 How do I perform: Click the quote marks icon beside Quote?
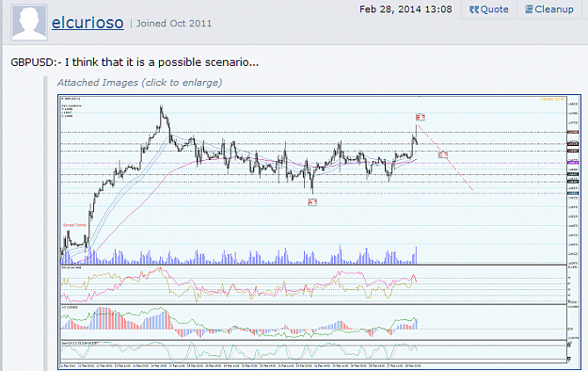(x=474, y=9)
